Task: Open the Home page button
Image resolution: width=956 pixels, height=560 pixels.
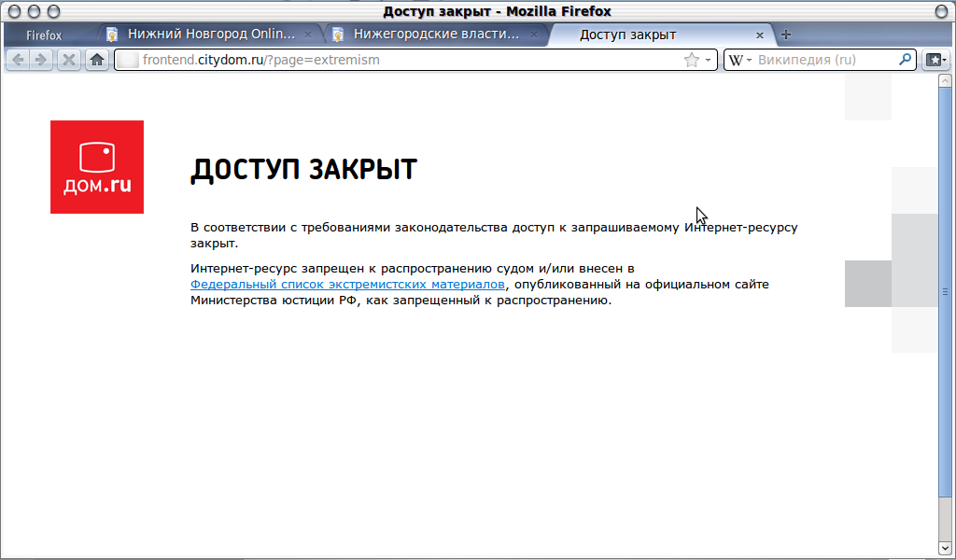Action: [97, 60]
